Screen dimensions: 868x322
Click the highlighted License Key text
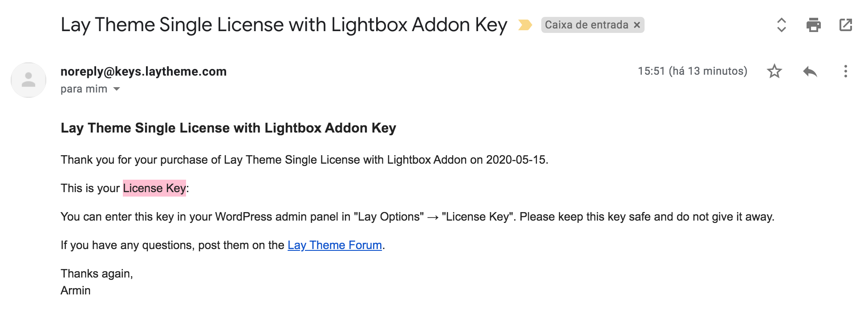coord(154,188)
